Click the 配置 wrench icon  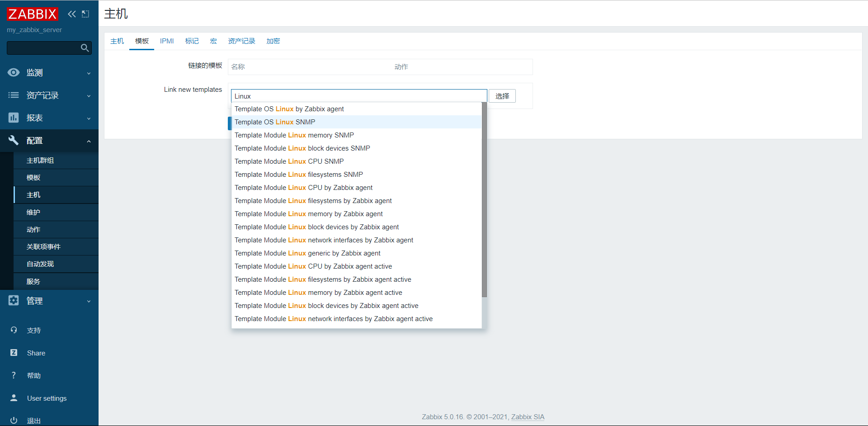pyautogui.click(x=14, y=140)
